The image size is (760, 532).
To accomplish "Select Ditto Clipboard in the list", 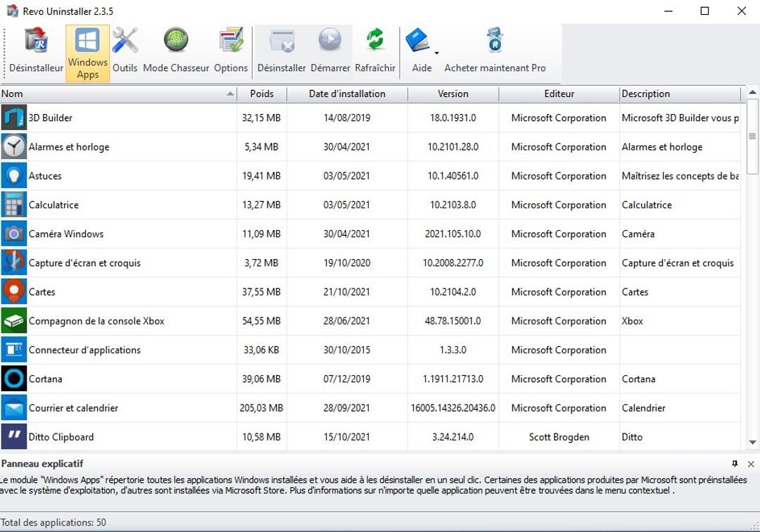I will [x=61, y=436].
